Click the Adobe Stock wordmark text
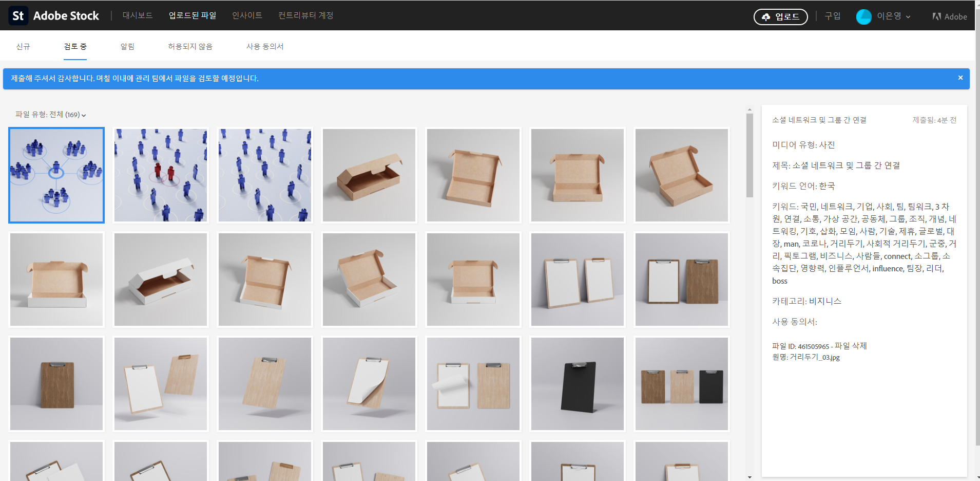The image size is (980, 481). click(66, 16)
